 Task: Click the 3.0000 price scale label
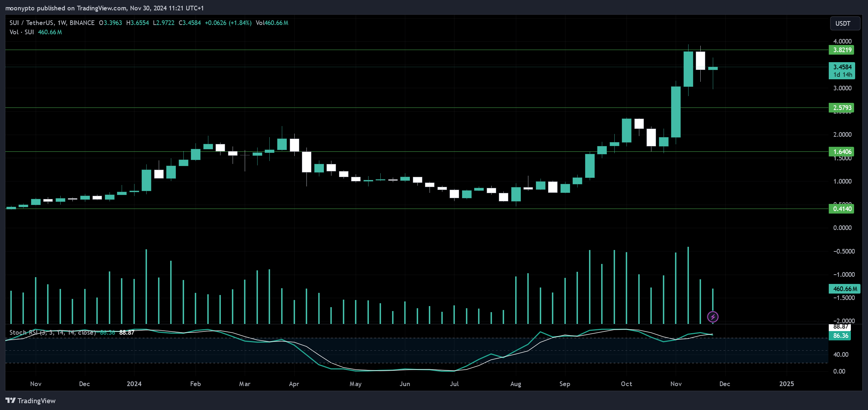pos(842,88)
